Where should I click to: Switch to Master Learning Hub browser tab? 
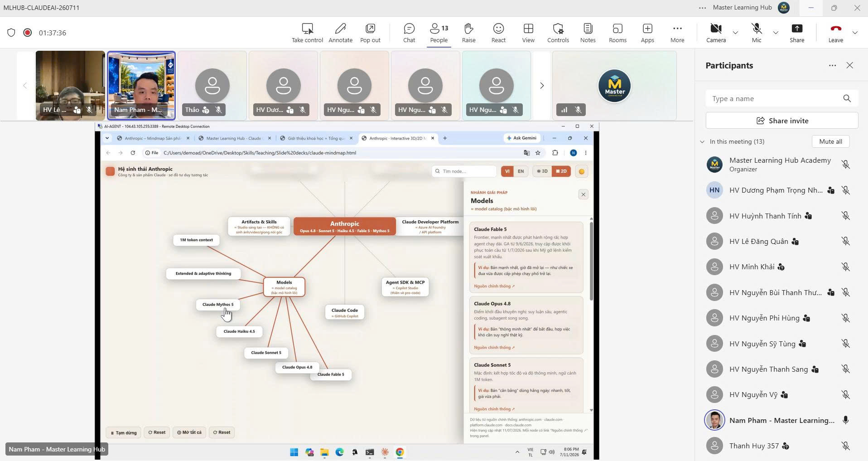(x=235, y=138)
